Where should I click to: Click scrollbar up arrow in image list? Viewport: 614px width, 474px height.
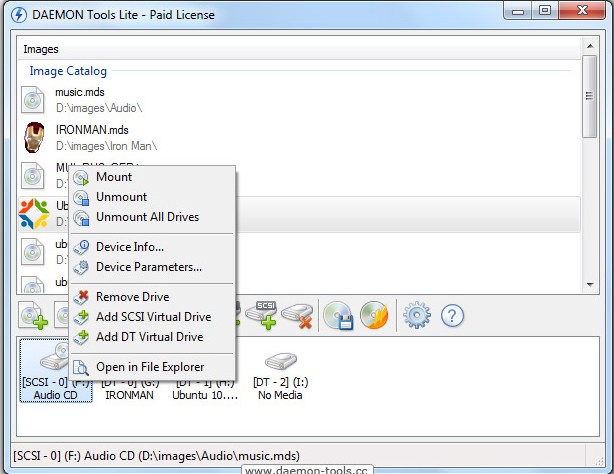(x=590, y=46)
